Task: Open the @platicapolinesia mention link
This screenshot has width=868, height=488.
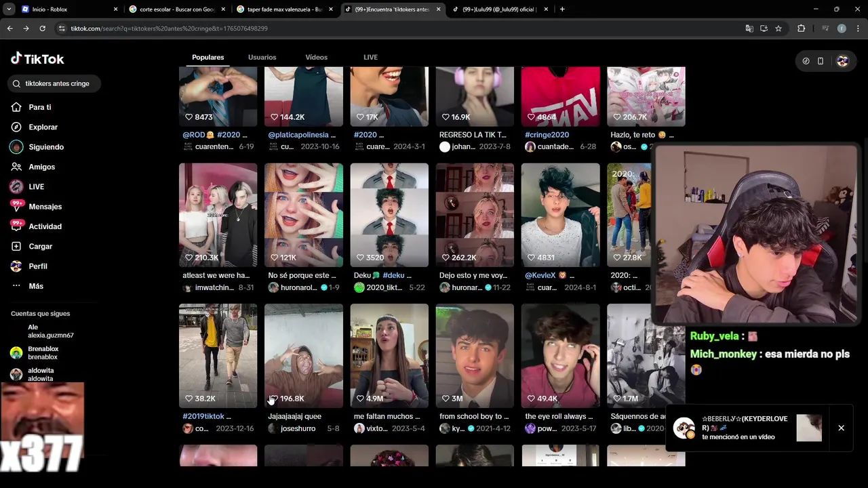Action: [298, 135]
